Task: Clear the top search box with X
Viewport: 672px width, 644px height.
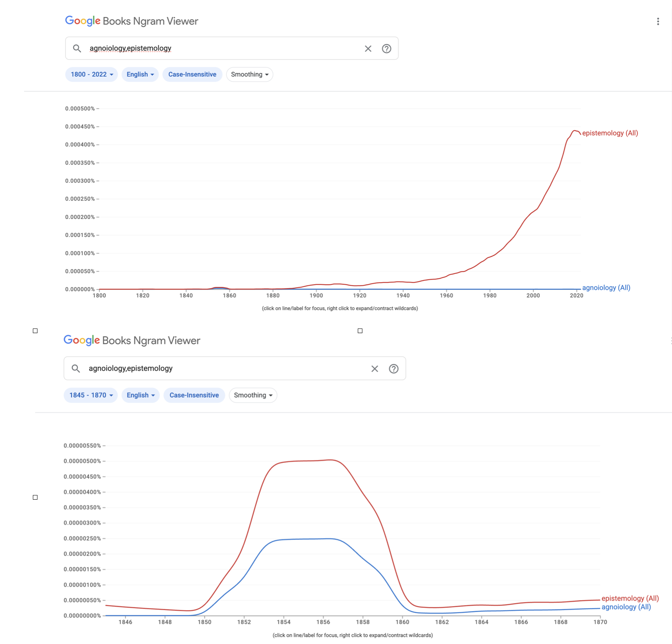Action: click(368, 49)
